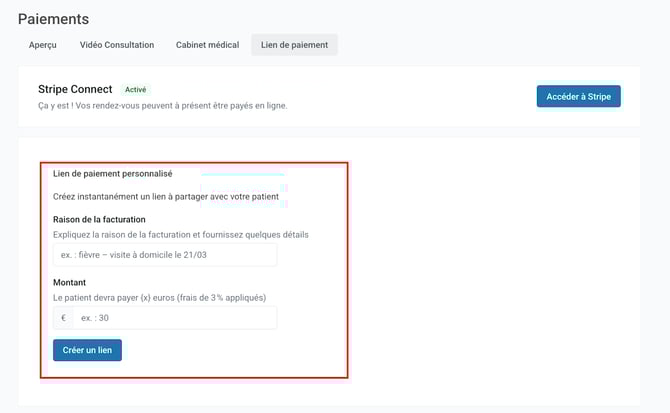Click the Lien de paiement personnalisé heading
The height and width of the screenshot is (413, 670).
(x=112, y=173)
